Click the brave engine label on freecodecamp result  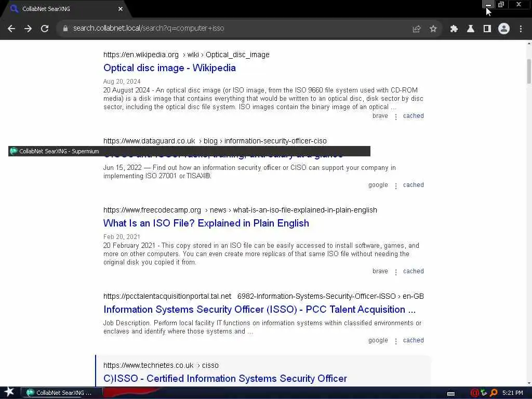point(380,271)
